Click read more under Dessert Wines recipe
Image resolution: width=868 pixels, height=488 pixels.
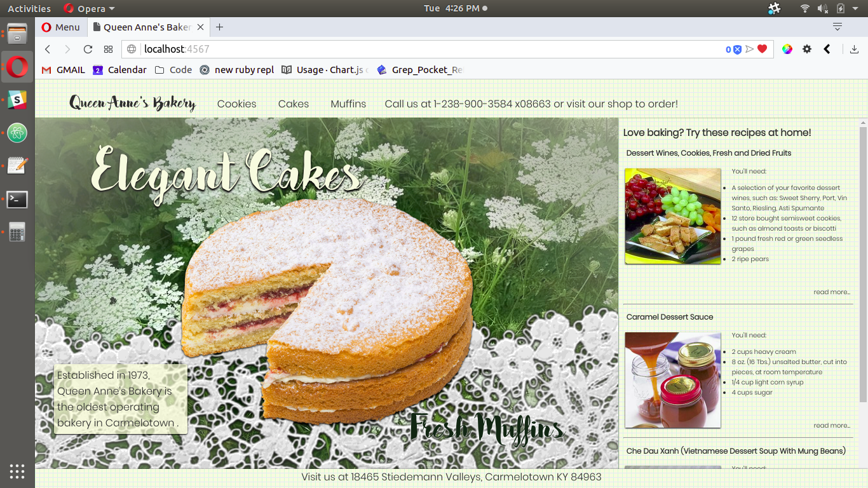[x=832, y=292]
